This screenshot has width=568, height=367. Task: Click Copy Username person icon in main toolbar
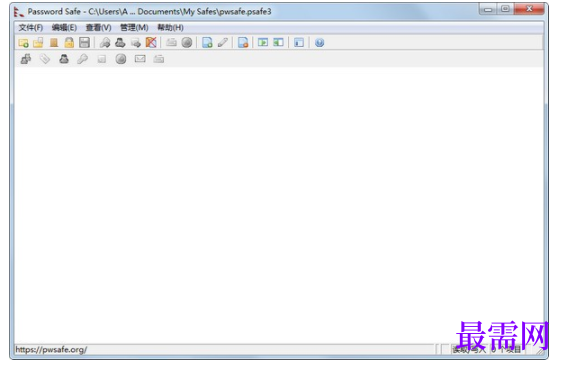(120, 43)
